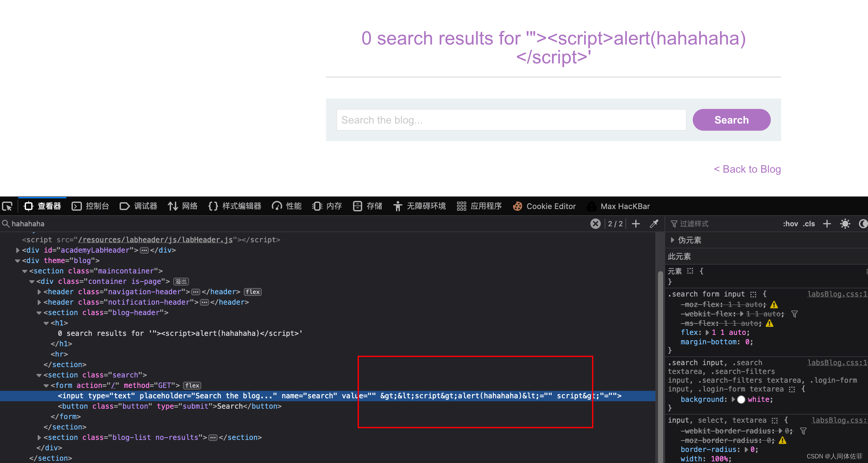Switch to the 网络 network tab
This screenshot has height=463, width=868.
[183, 206]
